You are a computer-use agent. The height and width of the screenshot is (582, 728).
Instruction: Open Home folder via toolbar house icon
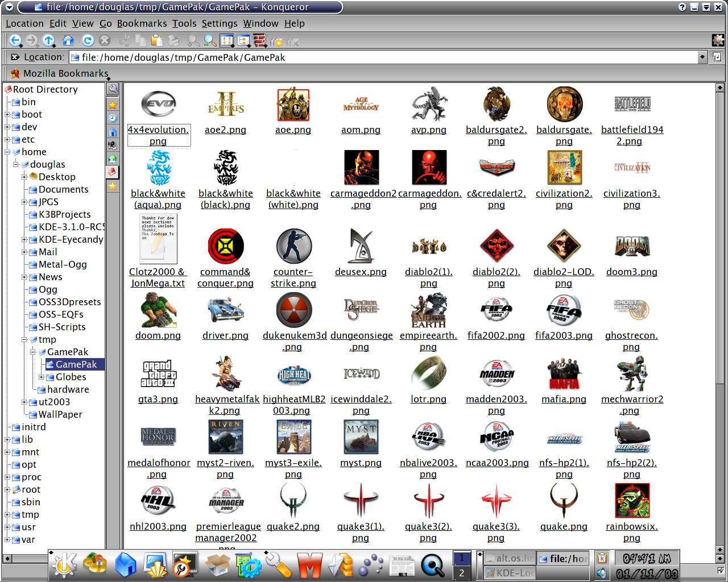point(68,40)
